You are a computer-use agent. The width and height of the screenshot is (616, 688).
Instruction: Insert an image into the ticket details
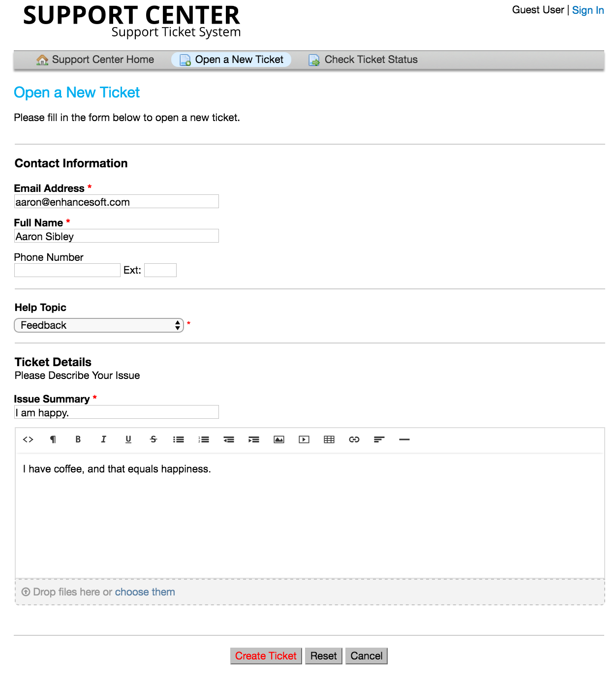click(x=279, y=439)
